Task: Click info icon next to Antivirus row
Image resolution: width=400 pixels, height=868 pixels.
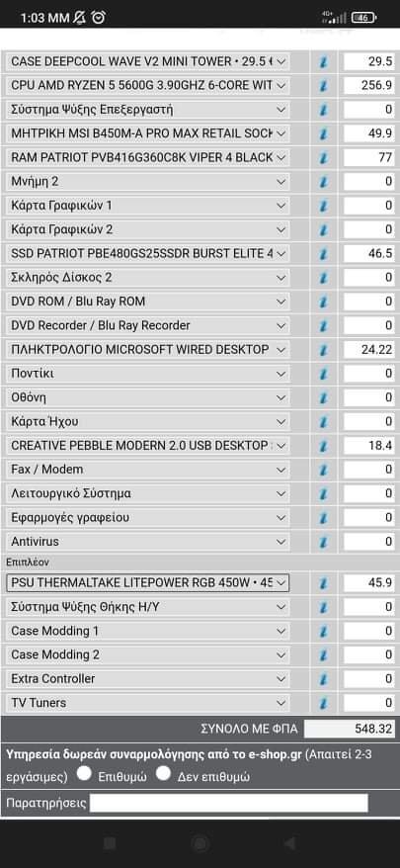Action: coord(324,542)
